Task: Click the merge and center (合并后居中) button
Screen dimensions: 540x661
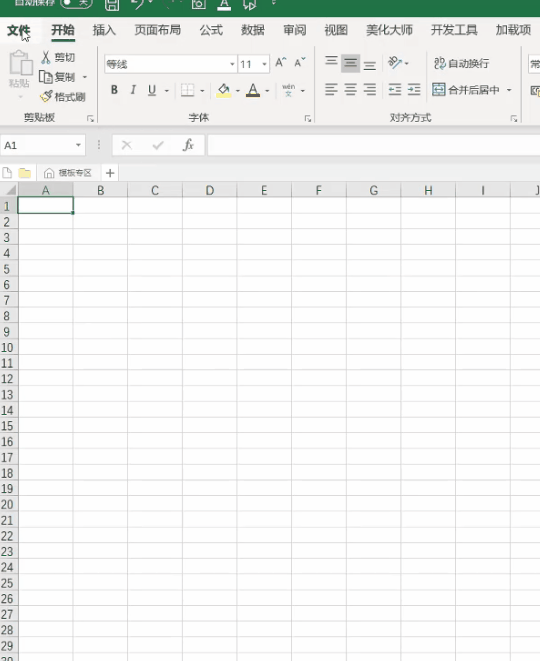Action: point(466,90)
